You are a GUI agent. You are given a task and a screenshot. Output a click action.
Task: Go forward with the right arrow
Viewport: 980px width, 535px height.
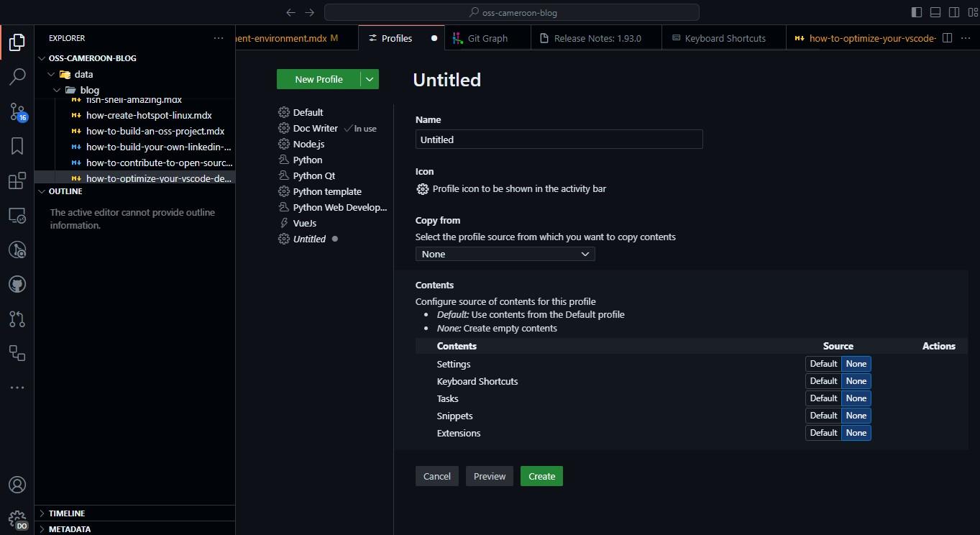tap(309, 12)
